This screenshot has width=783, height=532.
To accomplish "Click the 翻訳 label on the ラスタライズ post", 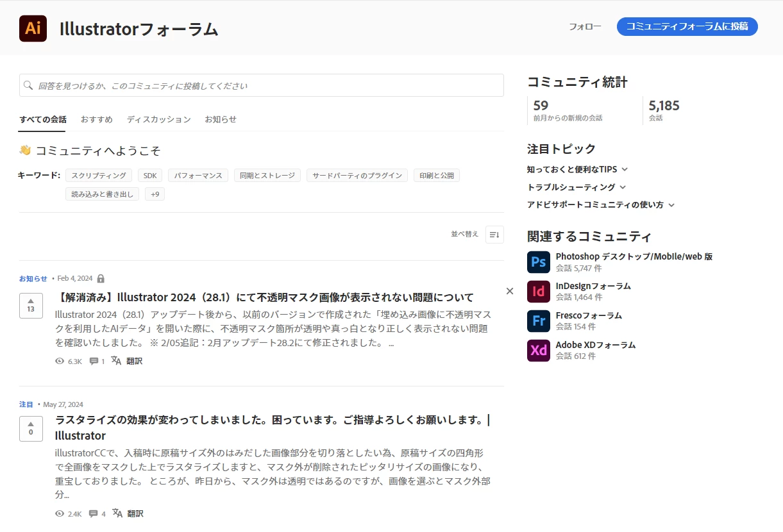I will (135, 513).
